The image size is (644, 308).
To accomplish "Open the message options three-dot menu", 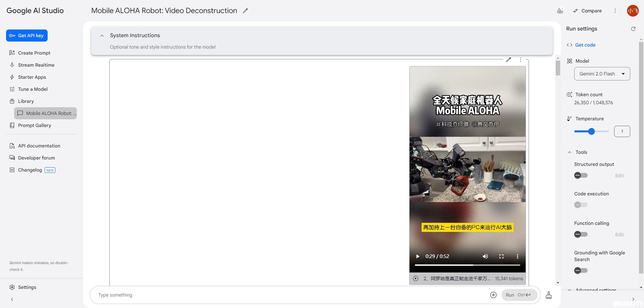I will pos(521,60).
